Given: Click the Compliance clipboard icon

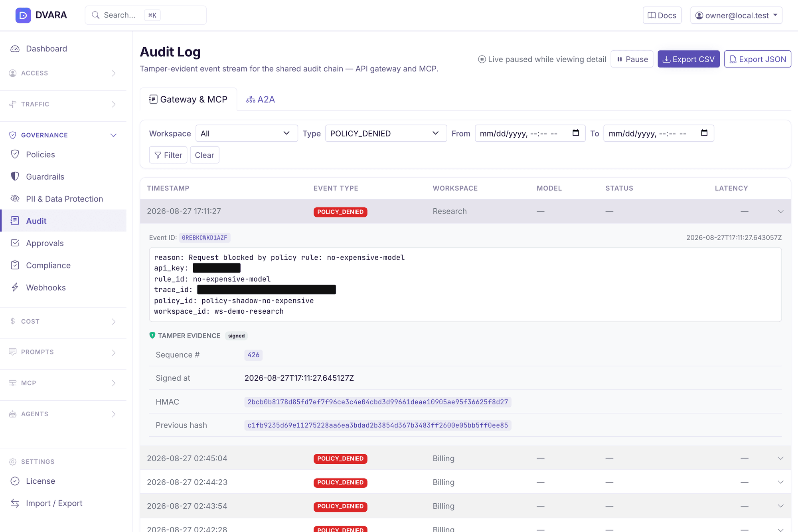Looking at the screenshot, I should click(x=15, y=265).
